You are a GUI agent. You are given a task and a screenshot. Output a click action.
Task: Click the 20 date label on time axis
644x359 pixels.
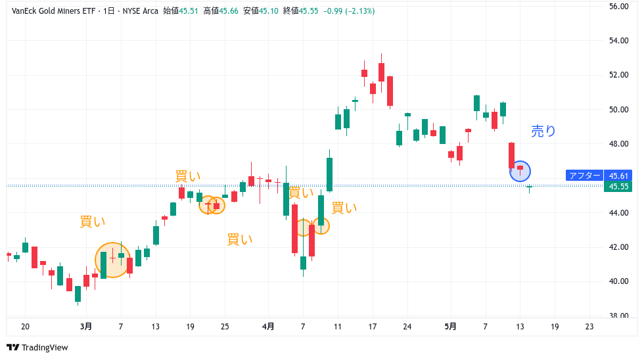pyautogui.click(x=25, y=327)
